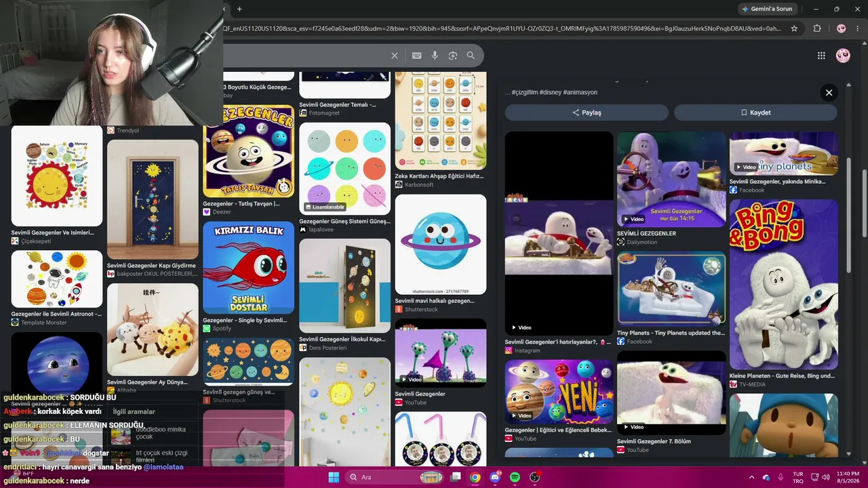868x488 pixels.
Task: Open the Chrome profile avatar in toolbar
Action: pos(841,28)
